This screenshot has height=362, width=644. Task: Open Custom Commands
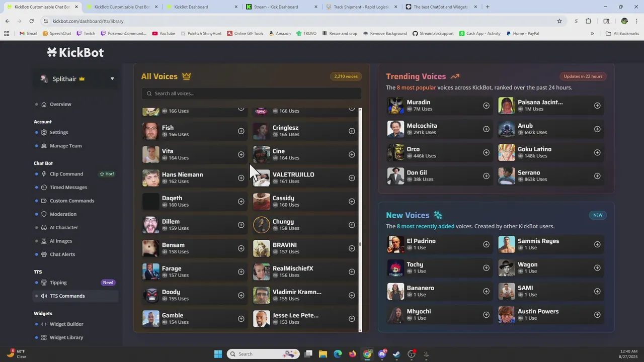click(x=72, y=201)
